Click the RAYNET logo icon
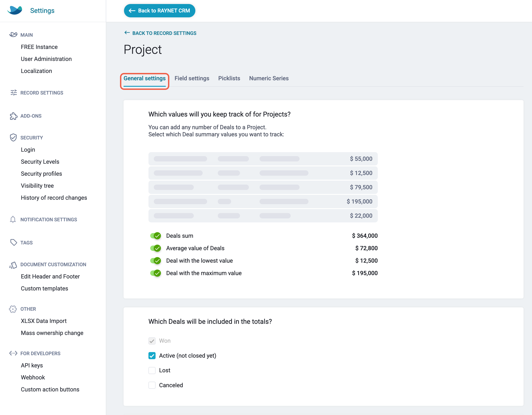Viewport: 532px width, 415px height. [x=15, y=10]
